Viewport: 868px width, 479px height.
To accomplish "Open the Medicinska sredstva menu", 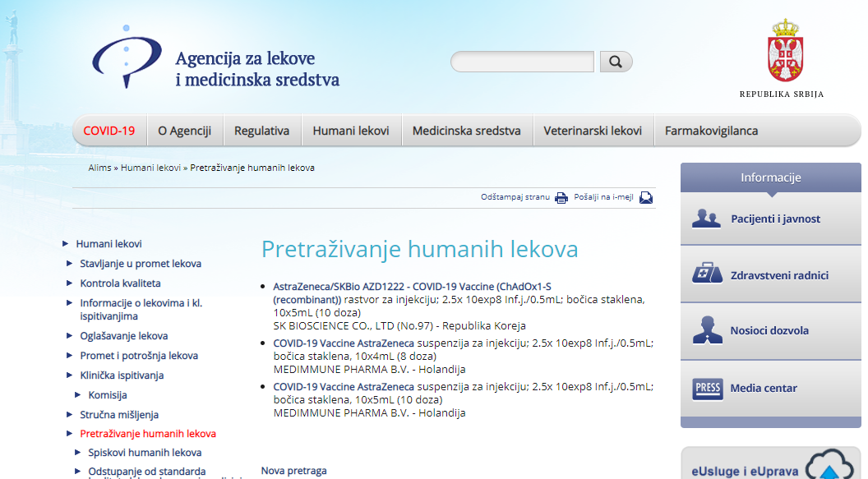I will click(467, 131).
